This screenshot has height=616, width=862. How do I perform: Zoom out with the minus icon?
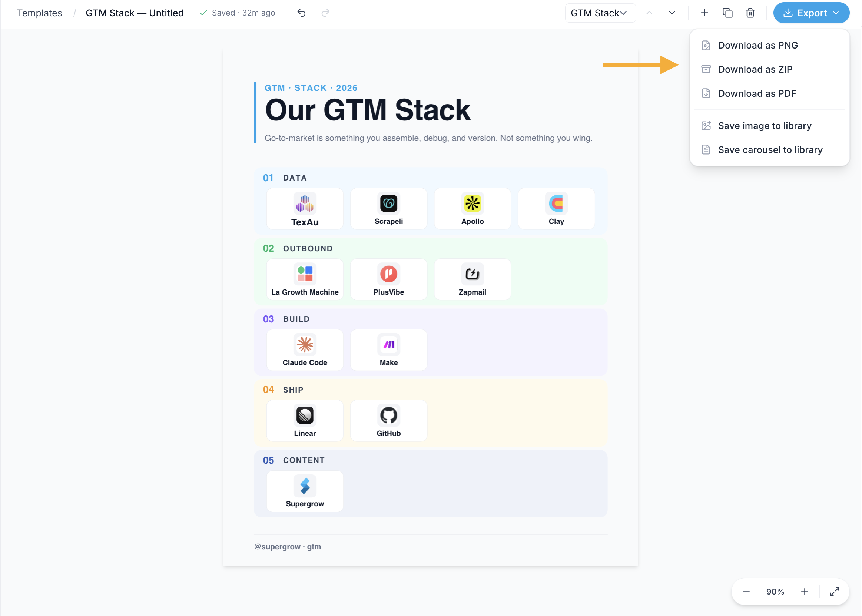[x=746, y=592]
